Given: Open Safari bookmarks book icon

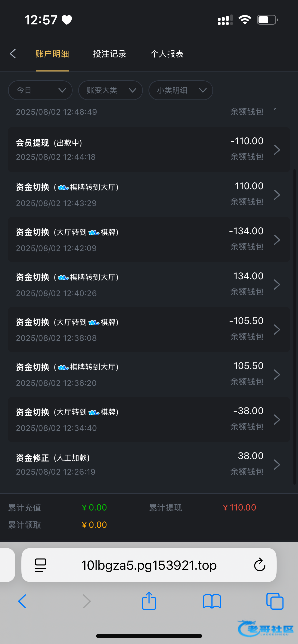Looking at the screenshot, I should (x=212, y=601).
